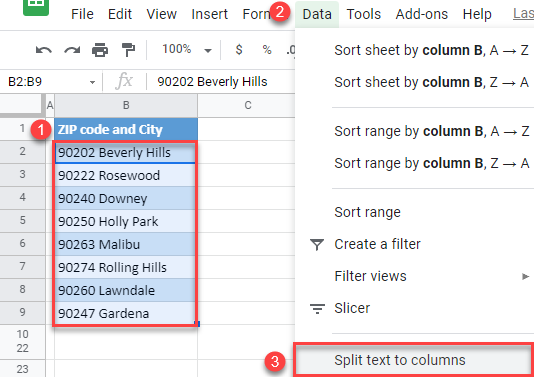Select the column C header
Image resolution: width=534 pixels, height=377 pixels.
(x=247, y=105)
